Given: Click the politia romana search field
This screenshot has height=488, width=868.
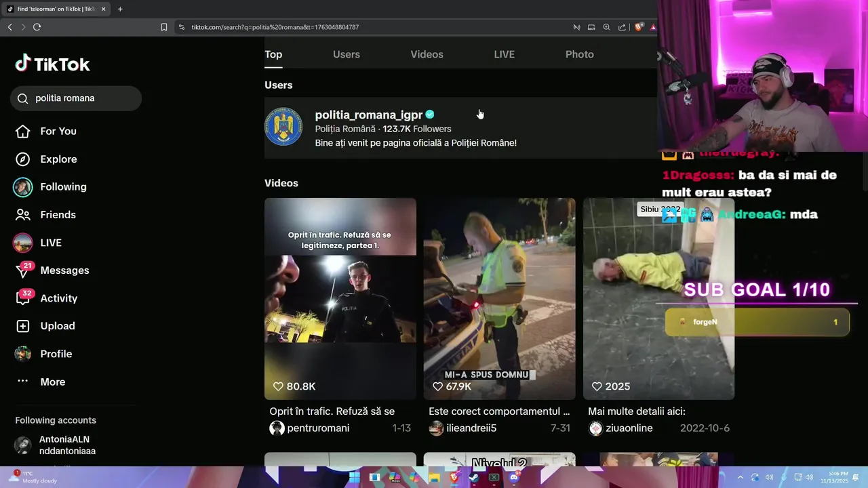Looking at the screenshot, I should [76, 98].
